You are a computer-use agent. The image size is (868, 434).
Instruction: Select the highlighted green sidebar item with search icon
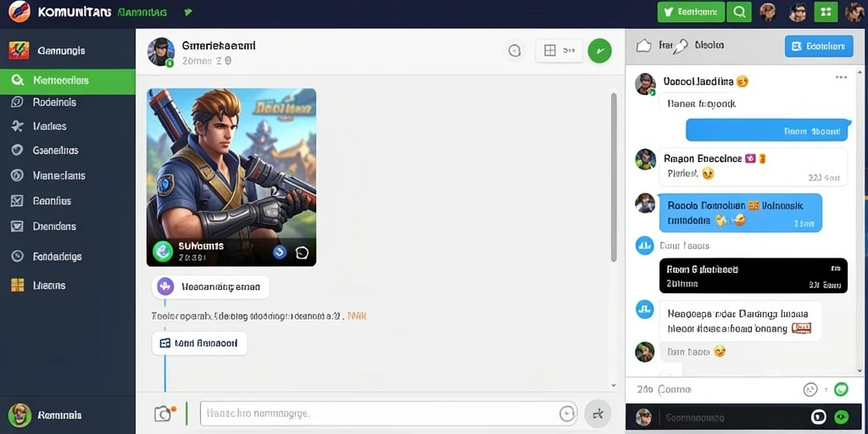coord(68,81)
